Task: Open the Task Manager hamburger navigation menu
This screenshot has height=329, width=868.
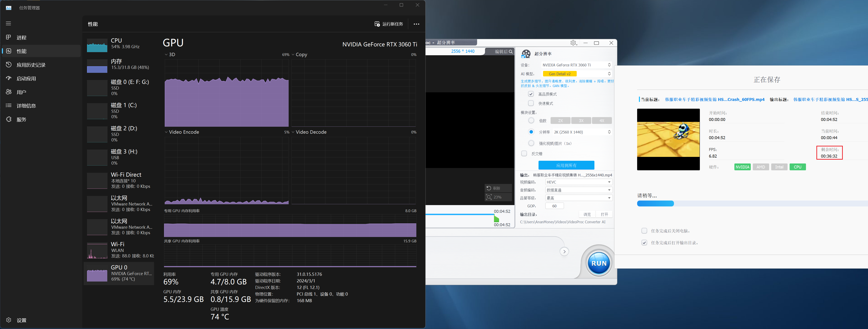Action: point(8,24)
